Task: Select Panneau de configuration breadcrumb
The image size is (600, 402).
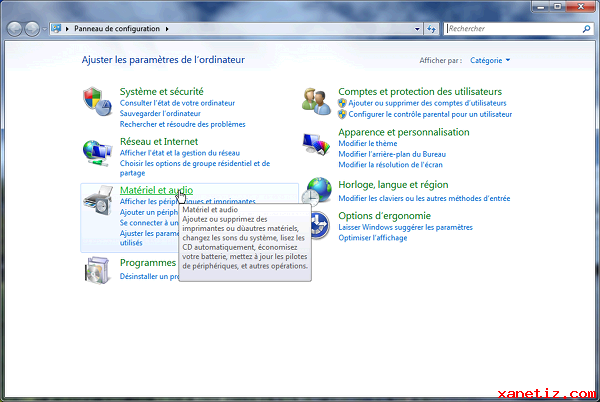Action: [x=117, y=29]
